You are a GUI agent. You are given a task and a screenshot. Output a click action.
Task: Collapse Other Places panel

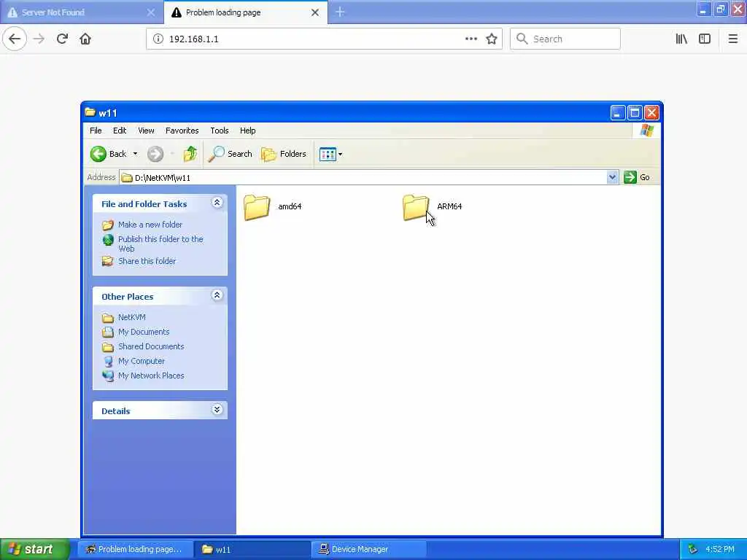(x=217, y=296)
